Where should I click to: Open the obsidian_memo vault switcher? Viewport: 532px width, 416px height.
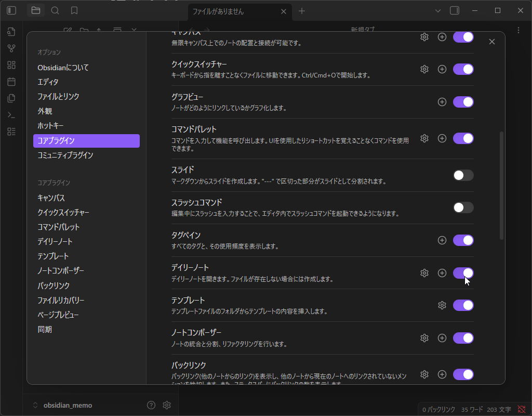[62, 405]
